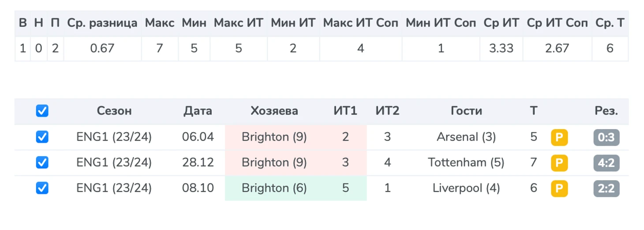The height and width of the screenshot is (230, 644).
Task: Click the Ср. разница stats header
Action: pyautogui.click(x=102, y=23)
